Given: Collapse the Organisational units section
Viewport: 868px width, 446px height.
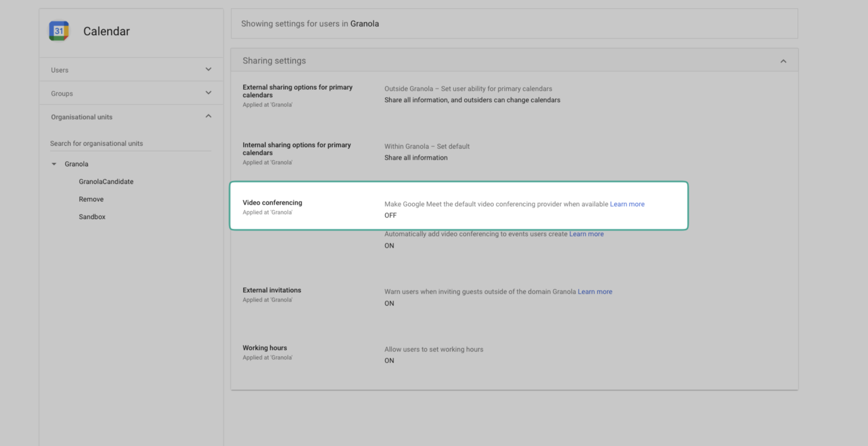Looking at the screenshot, I should click(x=208, y=116).
